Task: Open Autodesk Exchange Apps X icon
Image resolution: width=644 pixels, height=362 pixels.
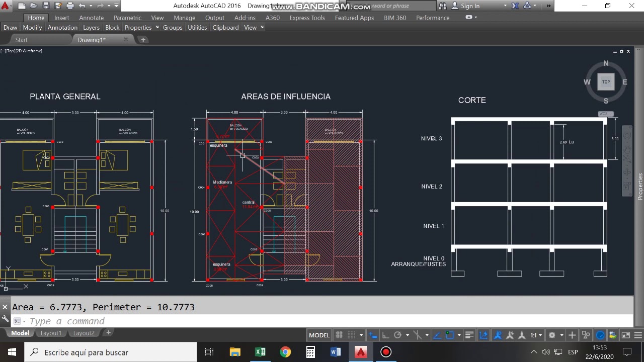Action: click(515, 6)
